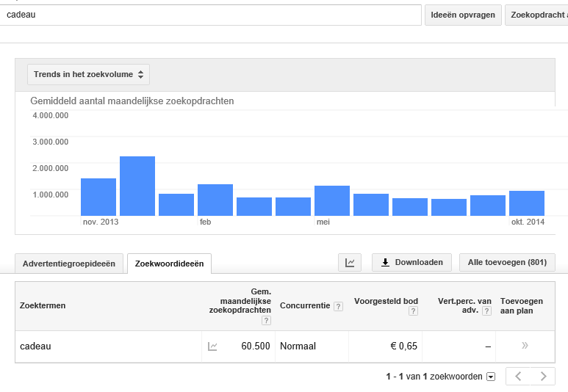Sort by Zoektermen column header
The height and width of the screenshot is (392, 568).
pyautogui.click(x=43, y=305)
